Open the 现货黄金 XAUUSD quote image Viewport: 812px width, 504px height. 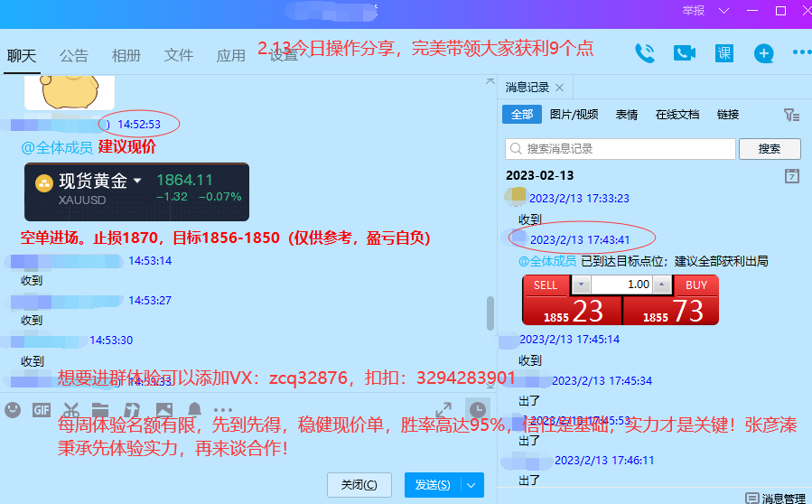[136, 192]
